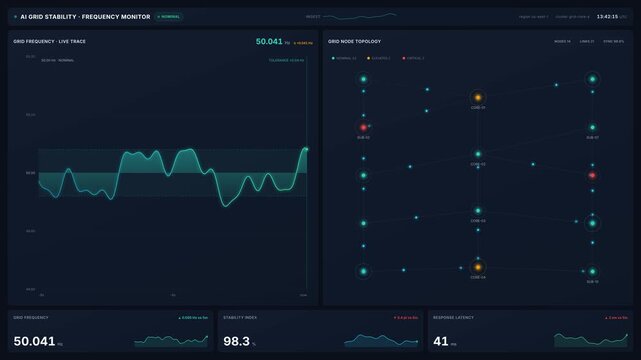Select the ringed green node at topology's bottom-left corner
Image resolution: width=641 pixels, height=360 pixels.
363,271
